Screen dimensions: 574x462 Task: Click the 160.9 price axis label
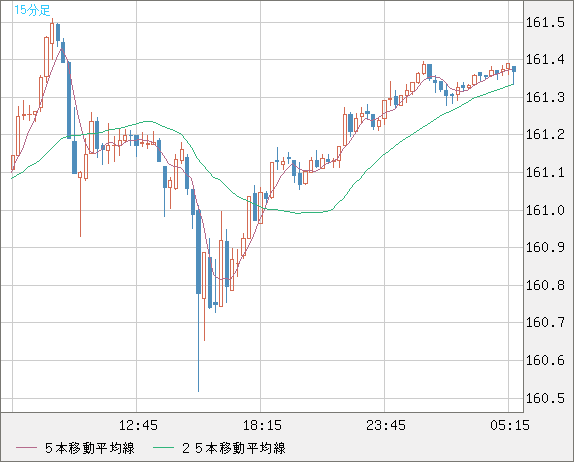click(545, 247)
